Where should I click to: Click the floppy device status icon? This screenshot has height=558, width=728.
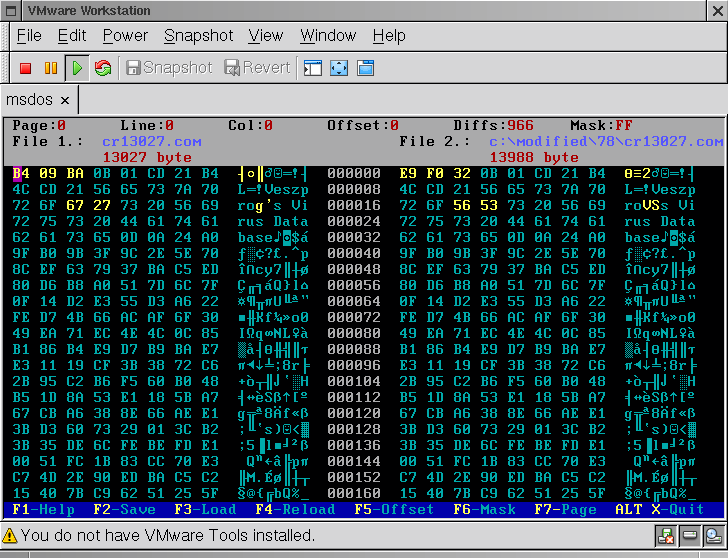point(666,536)
